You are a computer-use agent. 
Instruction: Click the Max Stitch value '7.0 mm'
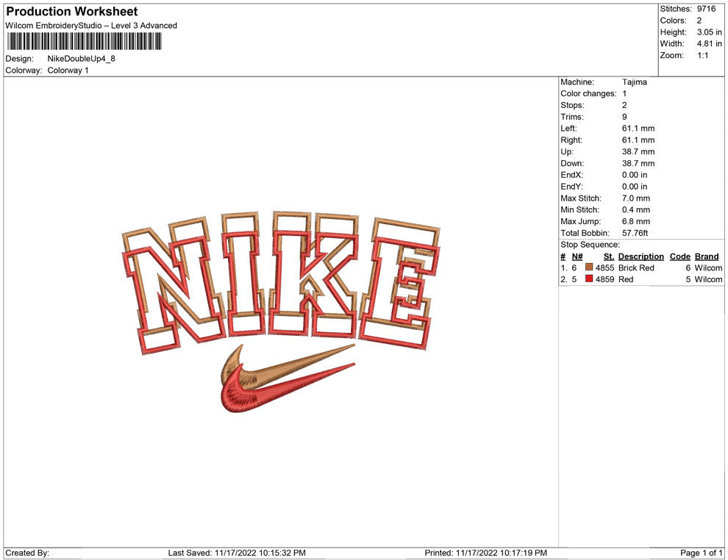[x=636, y=198]
